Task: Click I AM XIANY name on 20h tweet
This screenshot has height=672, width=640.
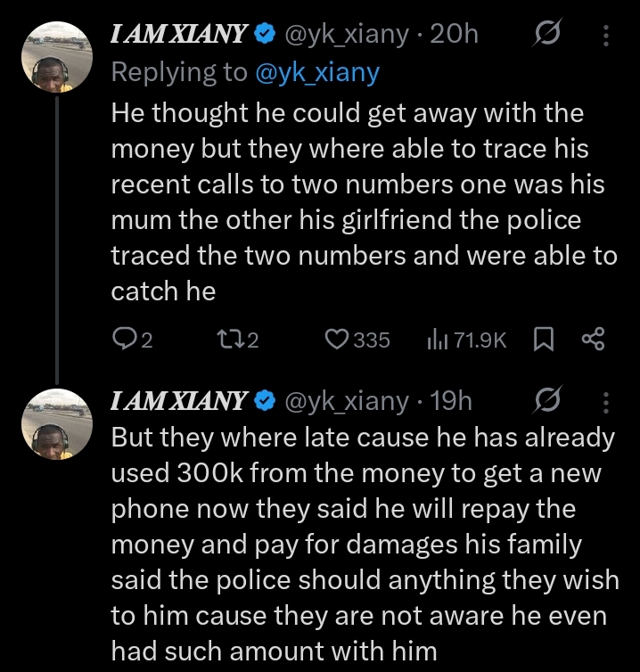Action: tap(178, 35)
